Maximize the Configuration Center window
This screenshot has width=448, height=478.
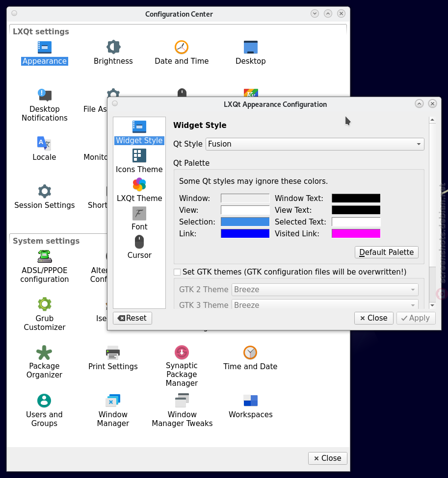point(328,13)
